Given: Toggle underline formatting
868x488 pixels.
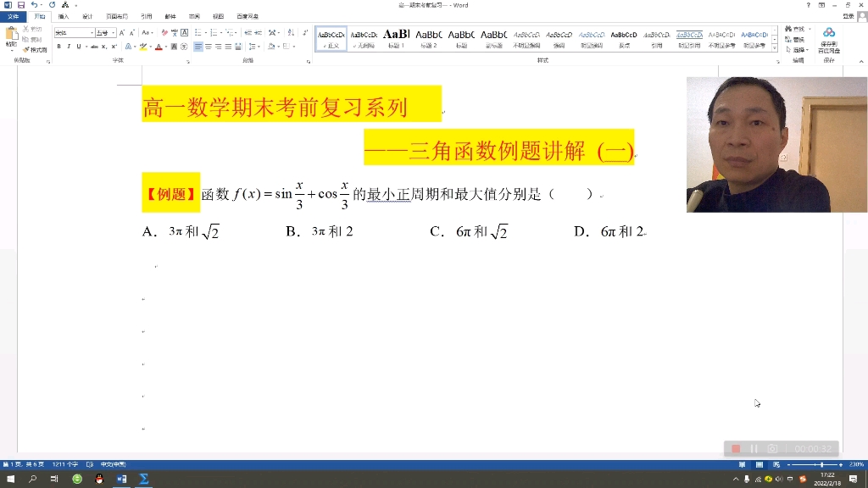Looking at the screenshot, I should [x=78, y=47].
